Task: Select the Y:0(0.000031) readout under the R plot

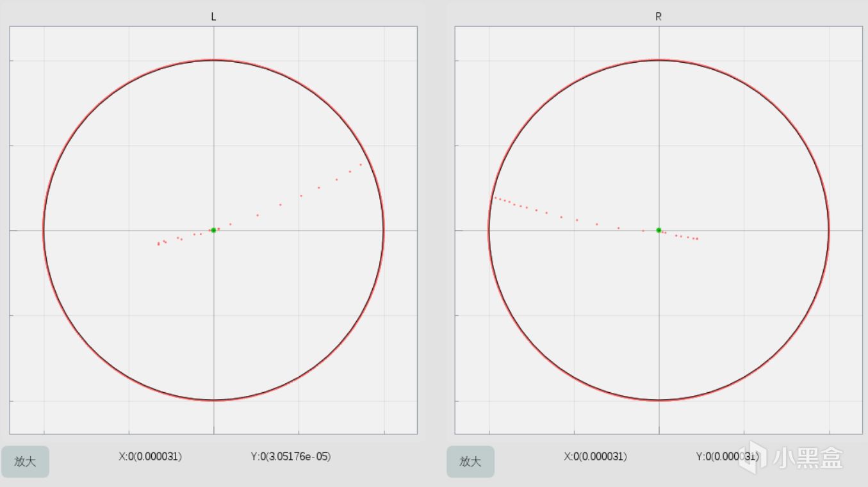Action: click(728, 457)
